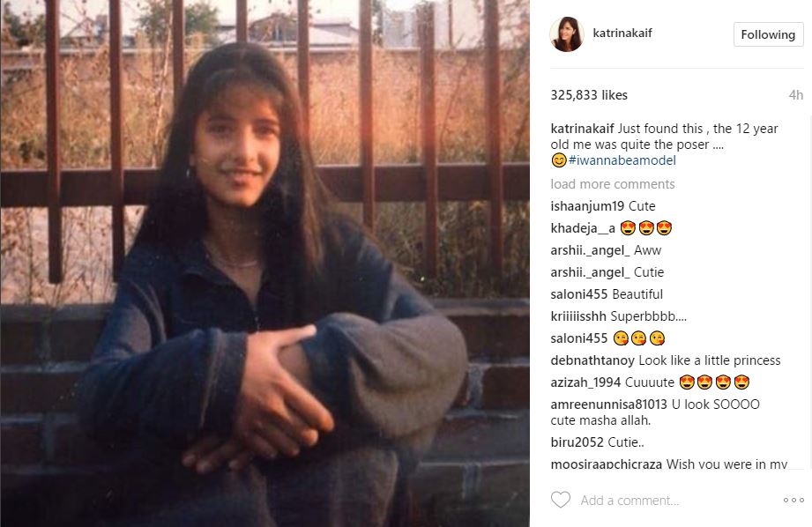Go to azizah_1994 profile
Screen dimensions: 812x527
(585, 382)
